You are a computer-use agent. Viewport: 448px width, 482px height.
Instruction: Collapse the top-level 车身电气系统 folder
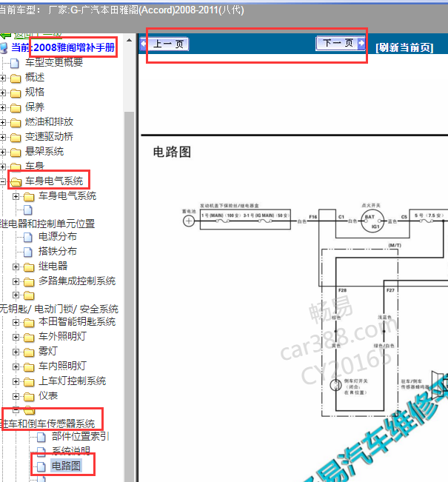coord(3,181)
